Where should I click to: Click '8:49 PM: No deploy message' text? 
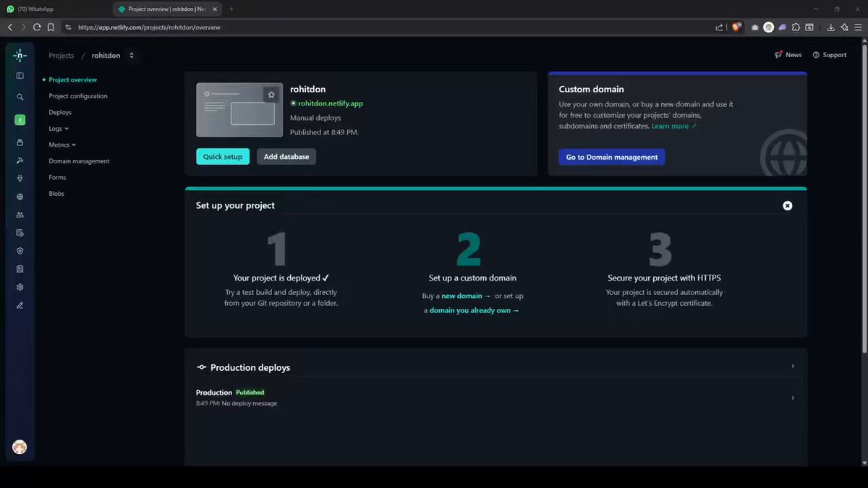point(237,403)
